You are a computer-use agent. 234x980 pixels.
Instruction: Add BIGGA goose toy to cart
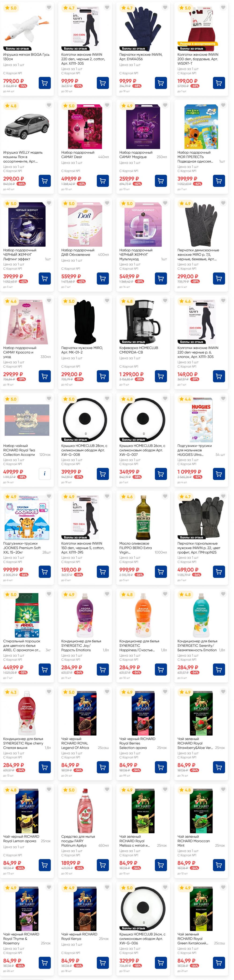(45, 83)
